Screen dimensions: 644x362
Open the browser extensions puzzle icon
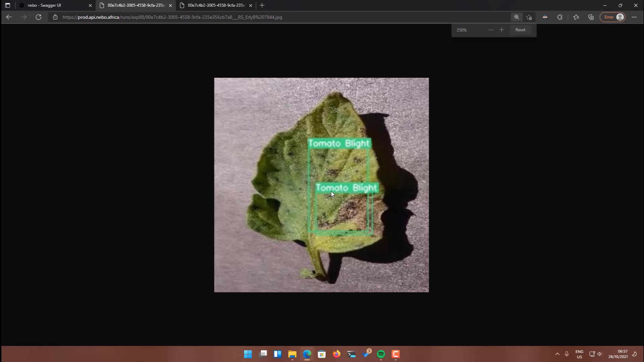click(560, 17)
